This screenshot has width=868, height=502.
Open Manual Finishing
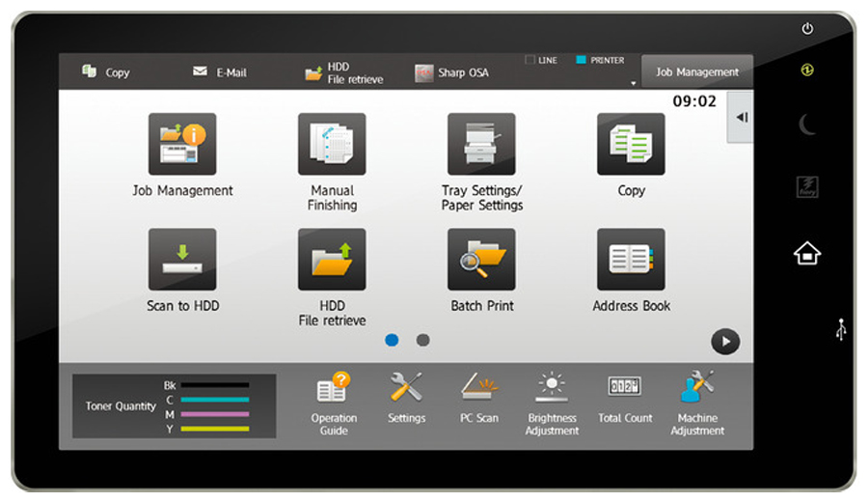point(332,145)
